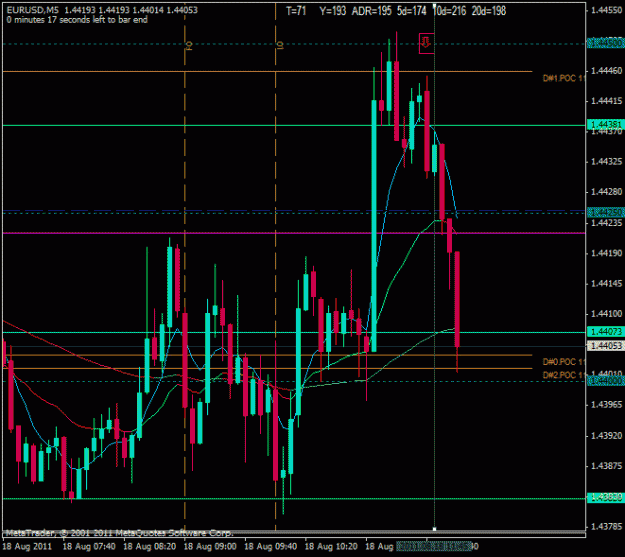625x557 pixels.
Task: Click the '18 Aug 2011' time axis label
Action: tap(27, 546)
